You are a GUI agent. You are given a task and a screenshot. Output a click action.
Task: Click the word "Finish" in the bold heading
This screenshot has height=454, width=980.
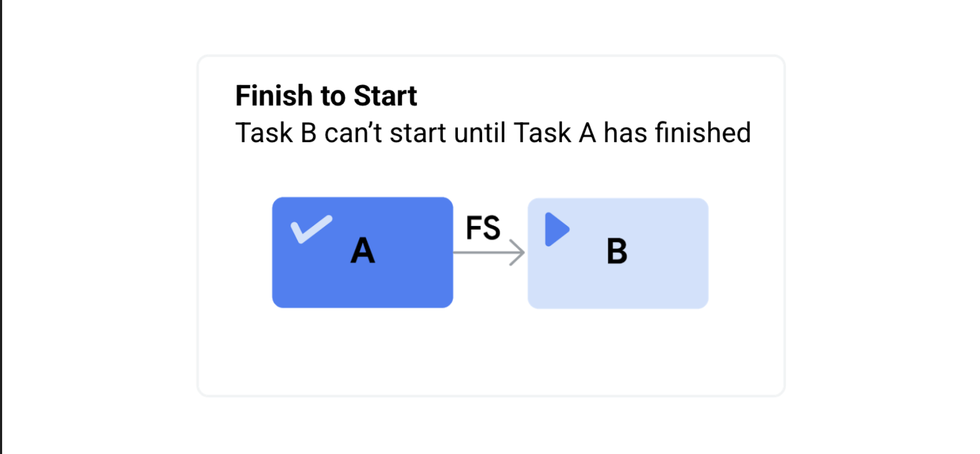(274, 96)
